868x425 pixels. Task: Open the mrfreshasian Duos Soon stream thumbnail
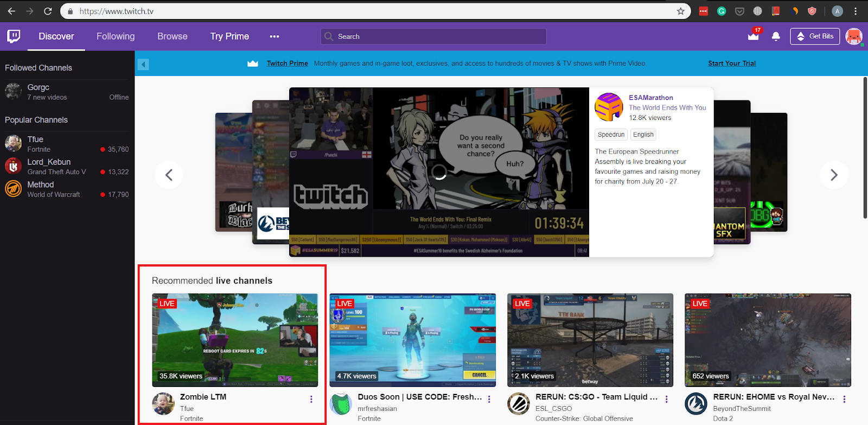[x=412, y=340]
